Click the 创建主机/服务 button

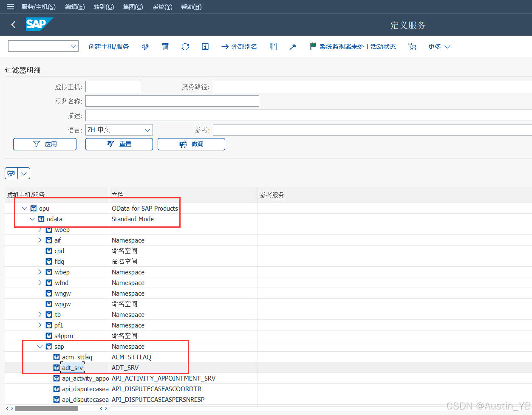pos(108,47)
